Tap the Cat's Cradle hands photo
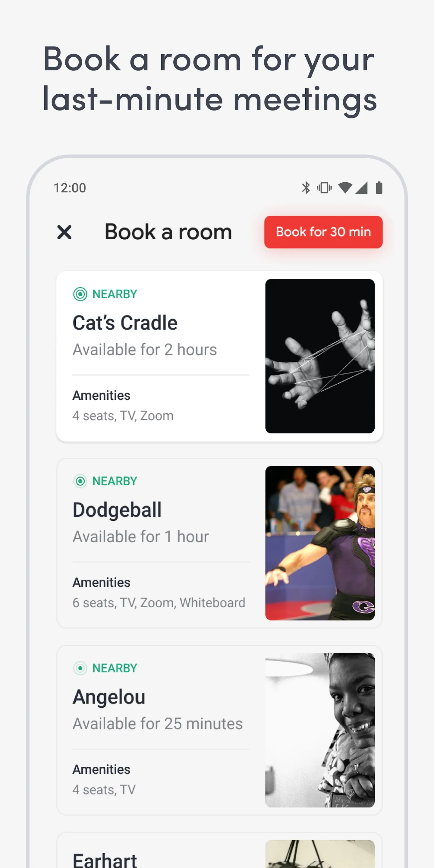 tap(320, 356)
